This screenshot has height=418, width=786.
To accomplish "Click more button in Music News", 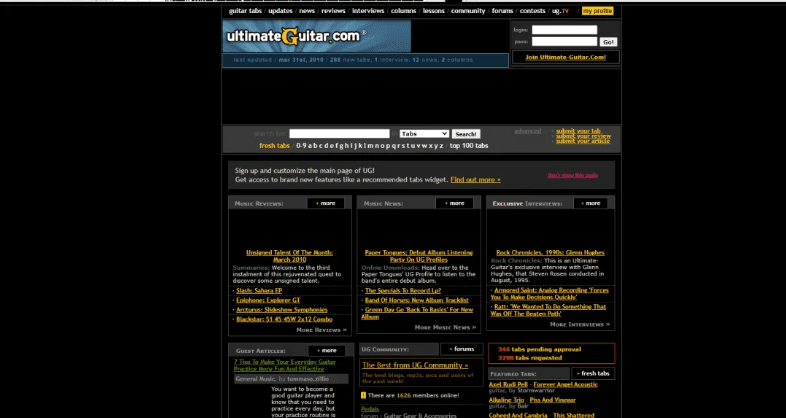I will click(x=455, y=203).
